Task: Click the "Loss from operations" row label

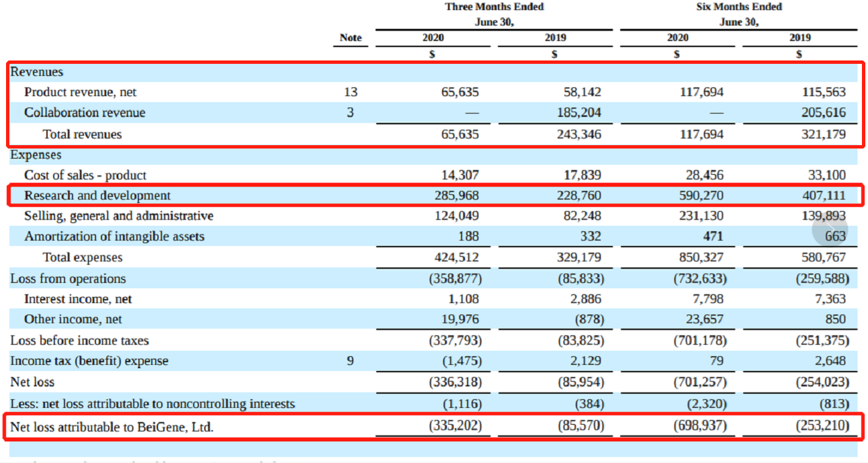Action: (x=68, y=279)
